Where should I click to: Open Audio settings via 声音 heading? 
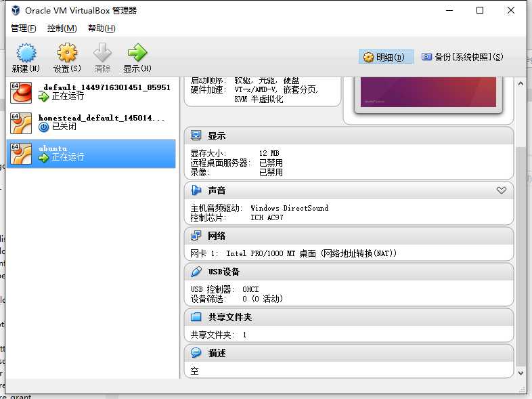click(x=217, y=190)
